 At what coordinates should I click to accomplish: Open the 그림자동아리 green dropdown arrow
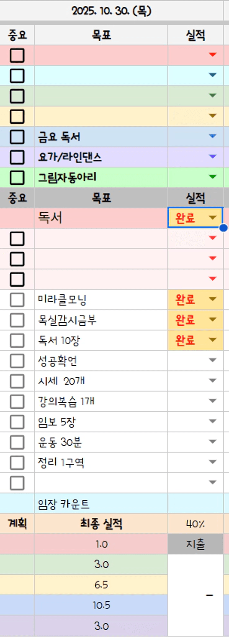(213, 177)
